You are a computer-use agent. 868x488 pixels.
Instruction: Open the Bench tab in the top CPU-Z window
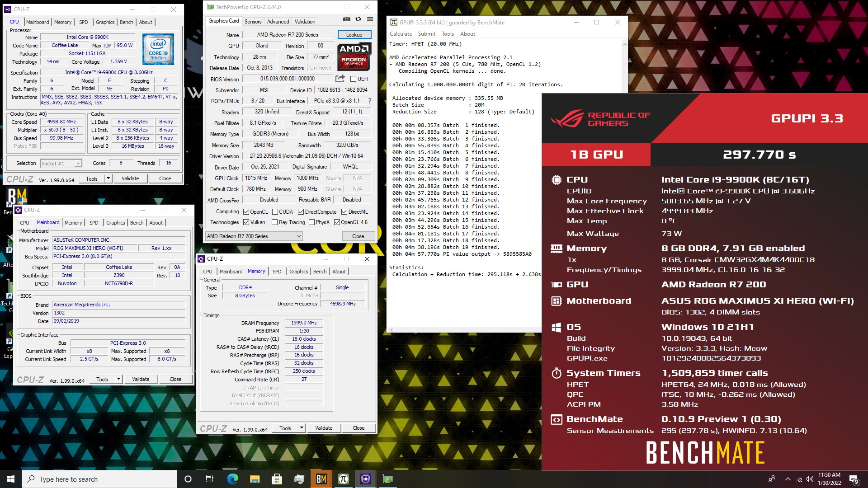[126, 22]
